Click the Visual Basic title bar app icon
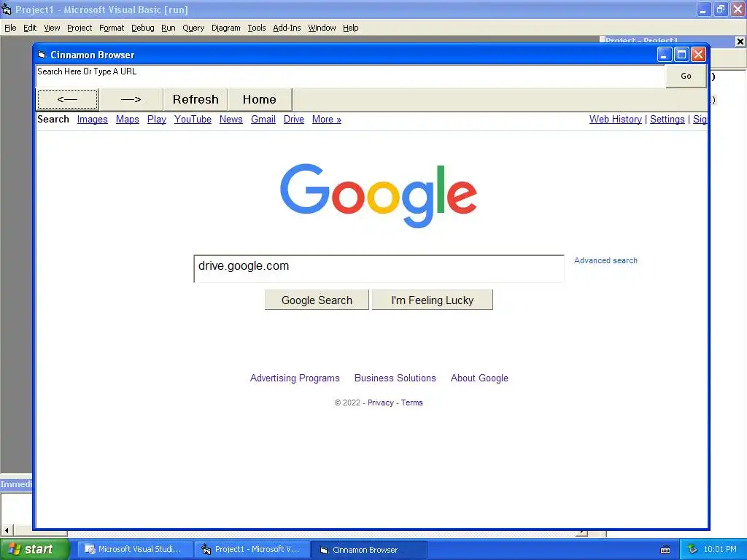 coord(6,9)
